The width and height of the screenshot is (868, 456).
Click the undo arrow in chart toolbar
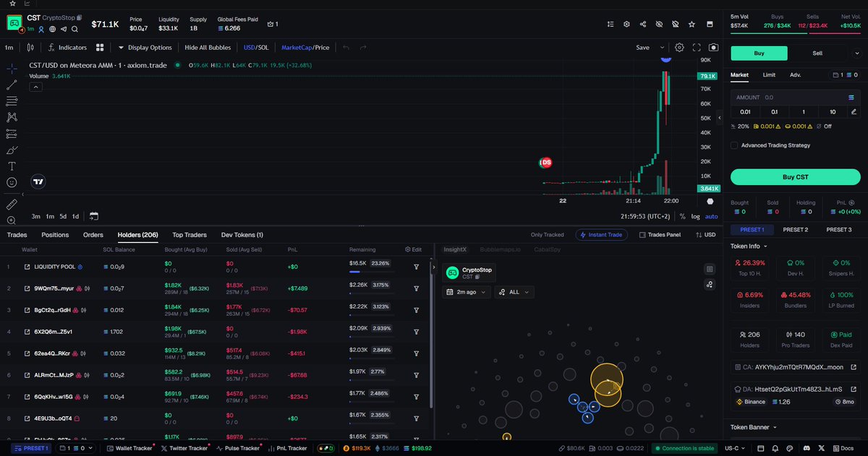pos(346,48)
